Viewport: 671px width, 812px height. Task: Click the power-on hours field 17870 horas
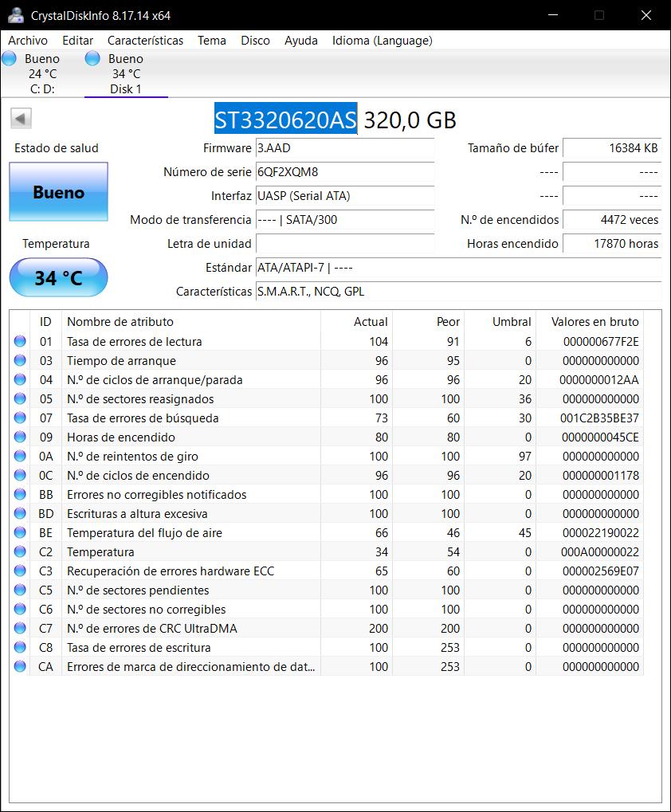pos(612,243)
